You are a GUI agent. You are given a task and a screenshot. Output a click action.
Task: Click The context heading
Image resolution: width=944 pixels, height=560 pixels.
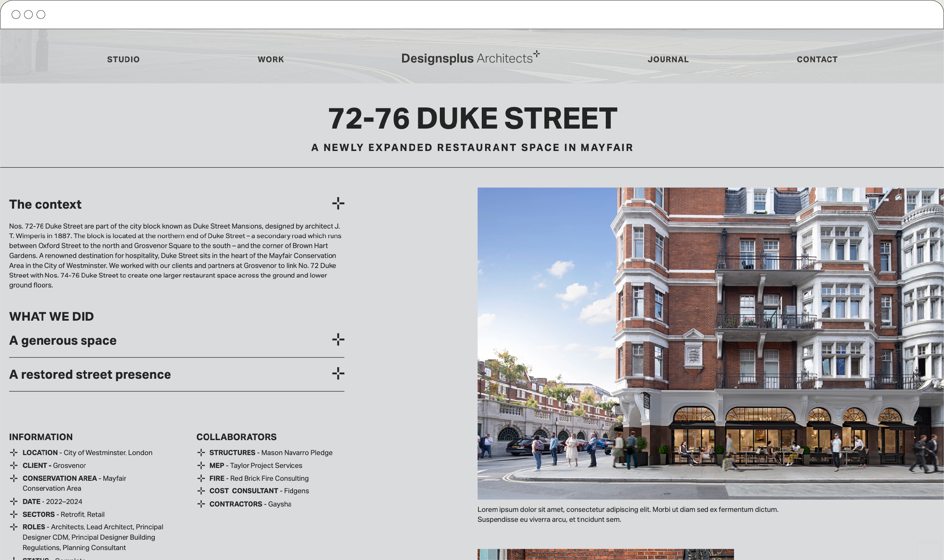coord(45,205)
